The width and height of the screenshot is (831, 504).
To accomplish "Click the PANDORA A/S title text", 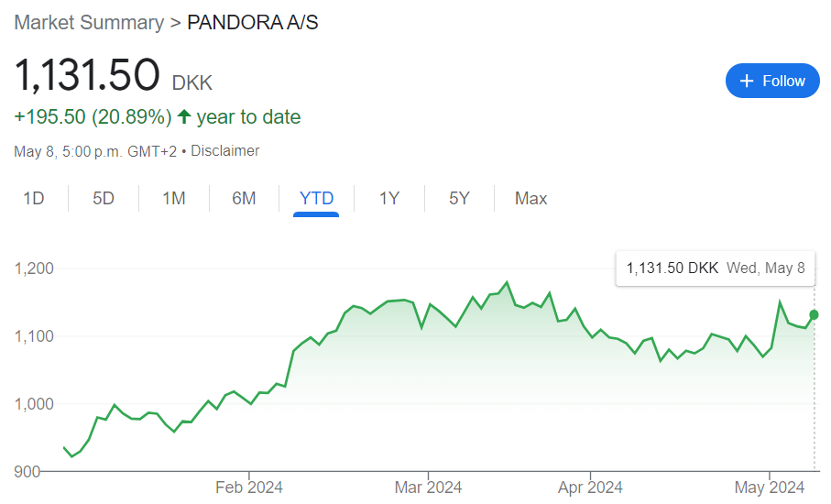I will (x=253, y=22).
